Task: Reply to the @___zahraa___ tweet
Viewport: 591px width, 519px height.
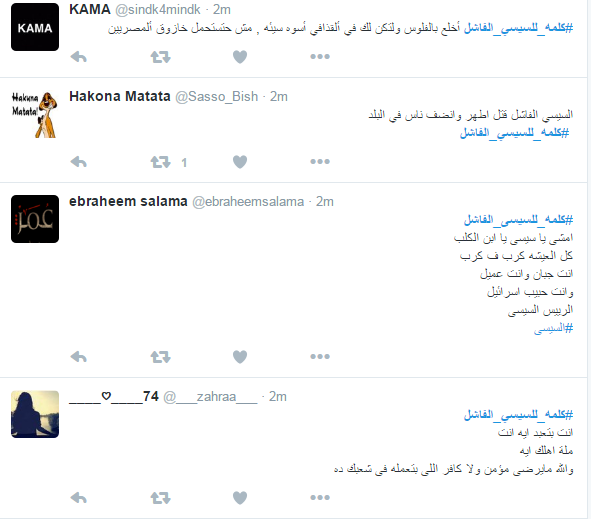Action: coord(78,498)
